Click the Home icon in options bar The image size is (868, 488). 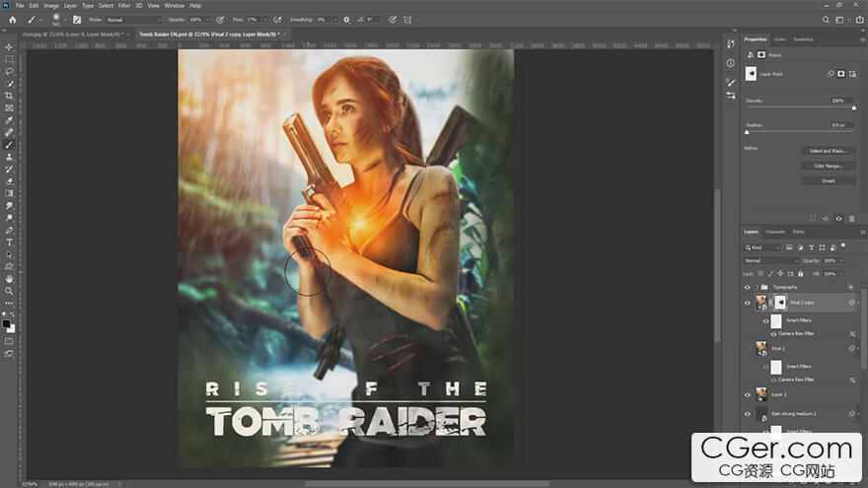pos(12,20)
